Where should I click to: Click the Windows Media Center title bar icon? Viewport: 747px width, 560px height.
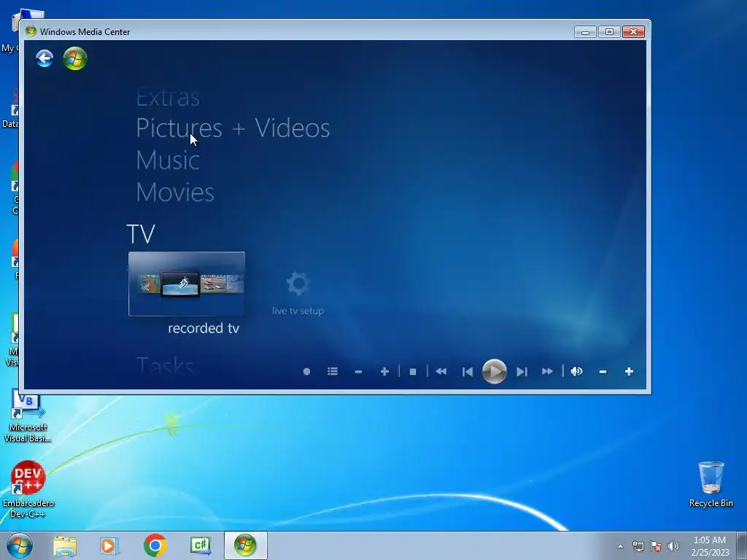pyautogui.click(x=31, y=31)
